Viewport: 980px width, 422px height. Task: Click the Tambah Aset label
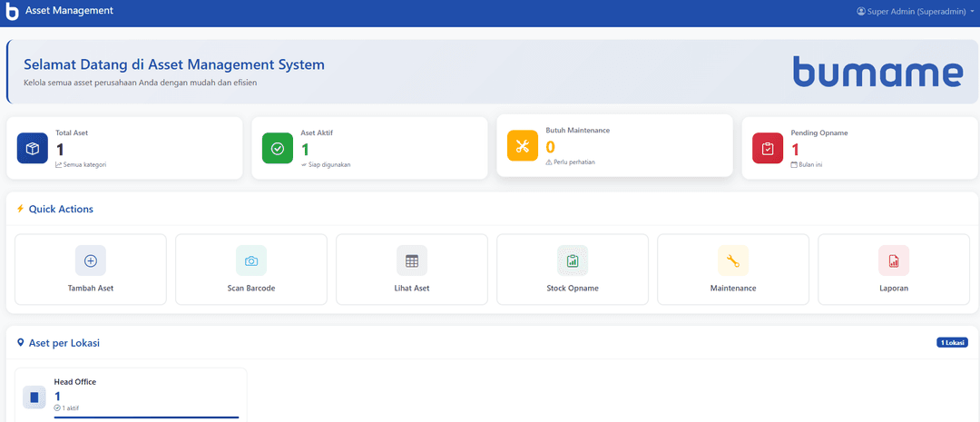point(91,289)
